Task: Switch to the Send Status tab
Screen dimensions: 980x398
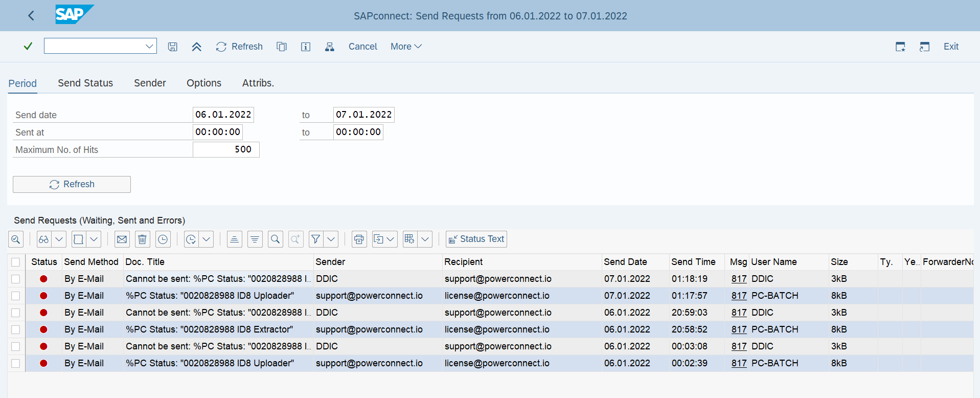Action: click(x=85, y=83)
